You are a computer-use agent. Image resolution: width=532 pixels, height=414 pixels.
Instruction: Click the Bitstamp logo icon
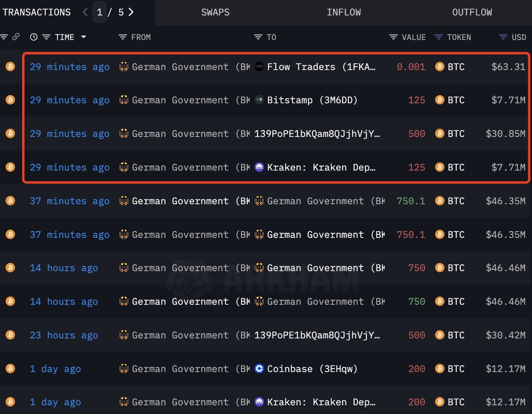tap(259, 100)
